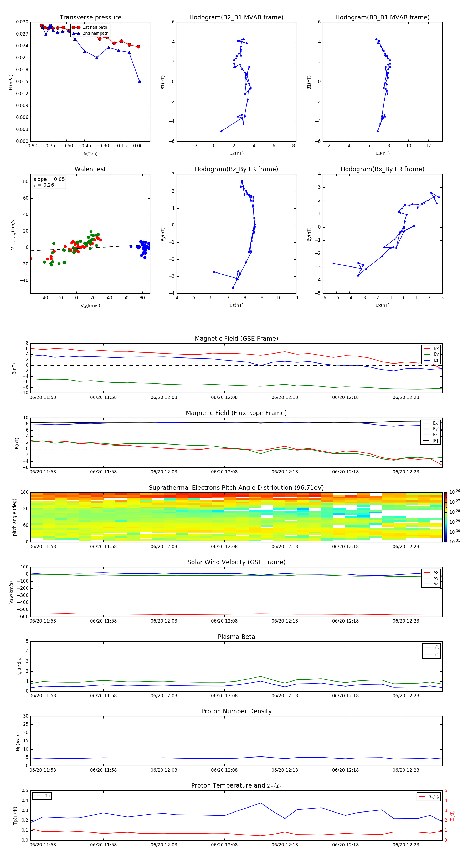
Task: Click the '2nd half path' legend entry
Action: [x=90, y=33]
